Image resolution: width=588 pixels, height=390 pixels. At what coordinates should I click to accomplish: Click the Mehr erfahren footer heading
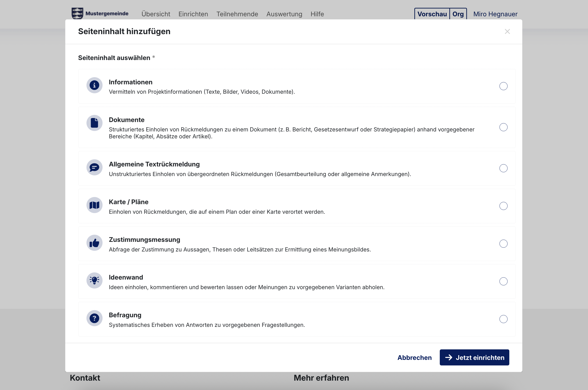point(321,378)
